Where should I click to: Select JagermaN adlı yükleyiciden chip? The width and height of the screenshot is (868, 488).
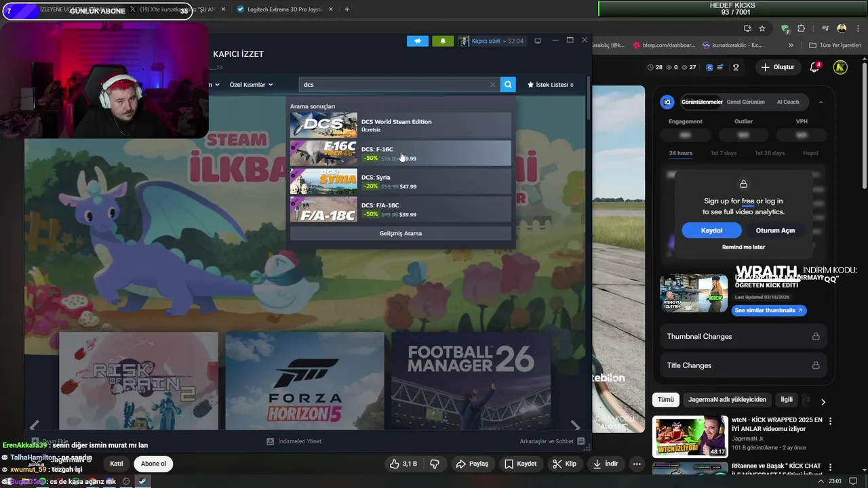tap(727, 400)
